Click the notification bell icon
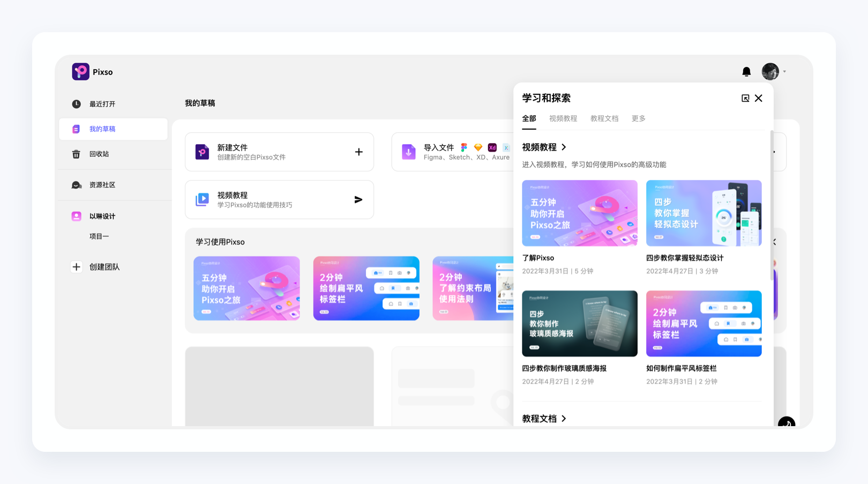Screen dimensions: 868x484 tap(746, 71)
